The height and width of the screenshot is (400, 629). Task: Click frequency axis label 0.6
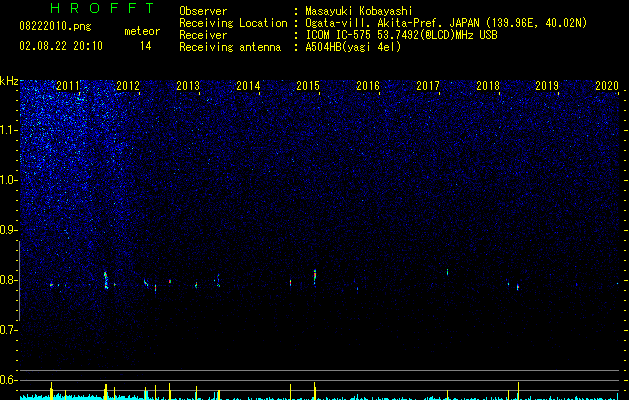(9, 380)
